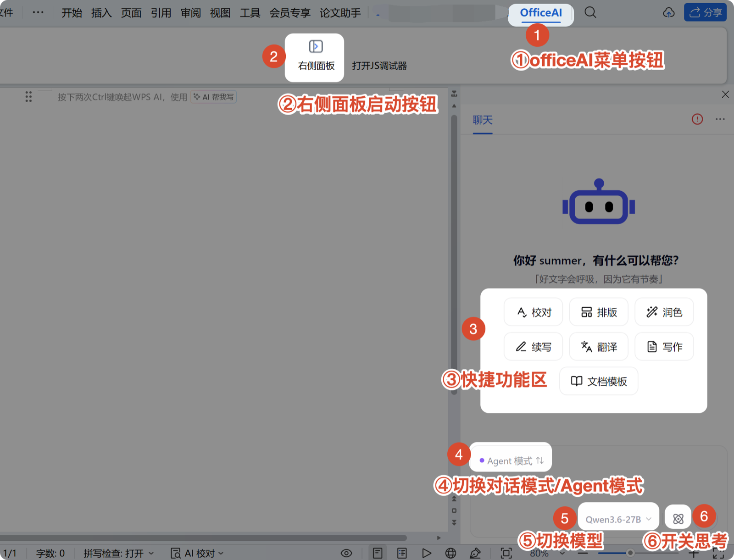734x560 pixels.
Task: Open the 80% zoom level dropdown
Action: pyautogui.click(x=547, y=554)
